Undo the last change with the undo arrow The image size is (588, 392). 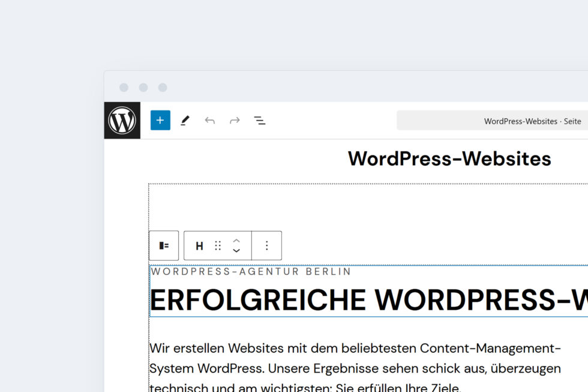209,121
